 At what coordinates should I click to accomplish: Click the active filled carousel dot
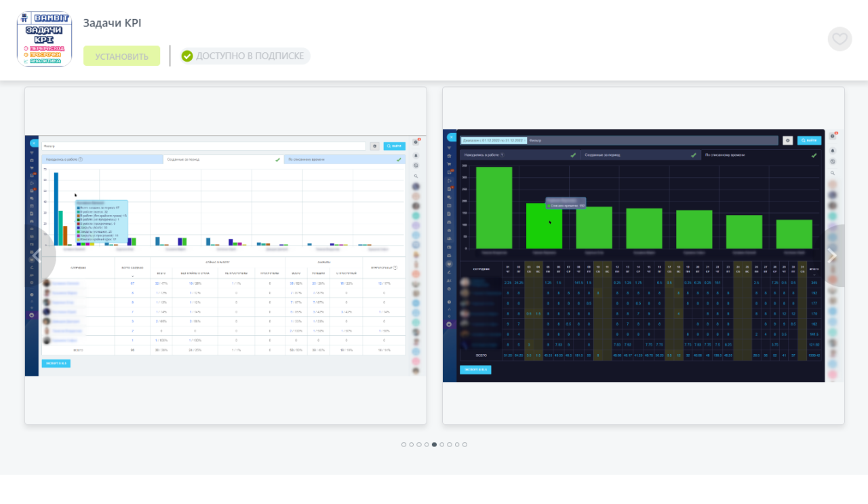(435, 445)
